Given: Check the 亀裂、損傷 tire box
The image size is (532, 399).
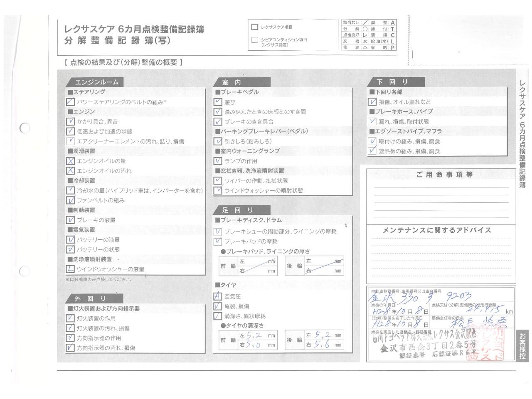Looking at the screenshot, I should point(218,306).
